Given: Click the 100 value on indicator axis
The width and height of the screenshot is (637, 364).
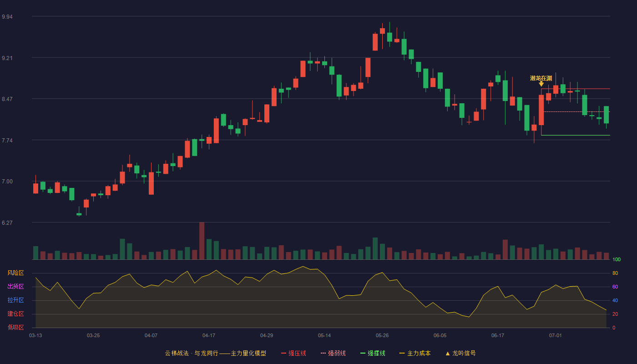Looking at the screenshot, I should pyautogui.click(x=617, y=259).
